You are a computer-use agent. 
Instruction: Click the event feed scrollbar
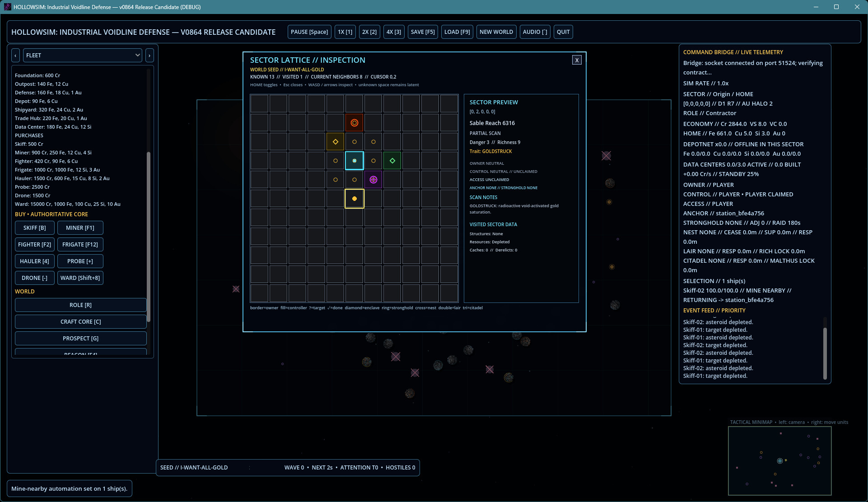coord(825,353)
